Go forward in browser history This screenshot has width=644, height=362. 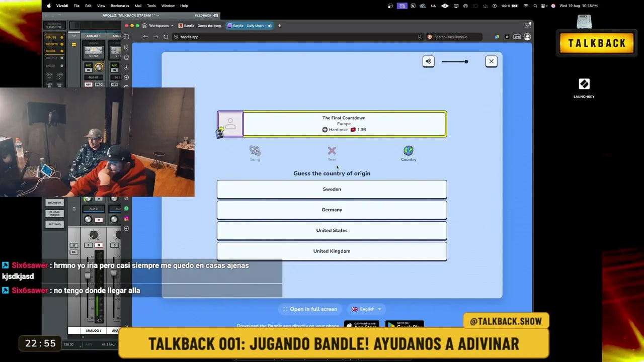coord(155,37)
